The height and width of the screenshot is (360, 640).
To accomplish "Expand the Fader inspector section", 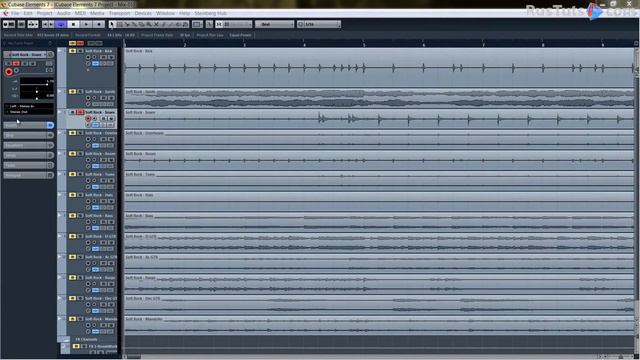I will point(29,165).
